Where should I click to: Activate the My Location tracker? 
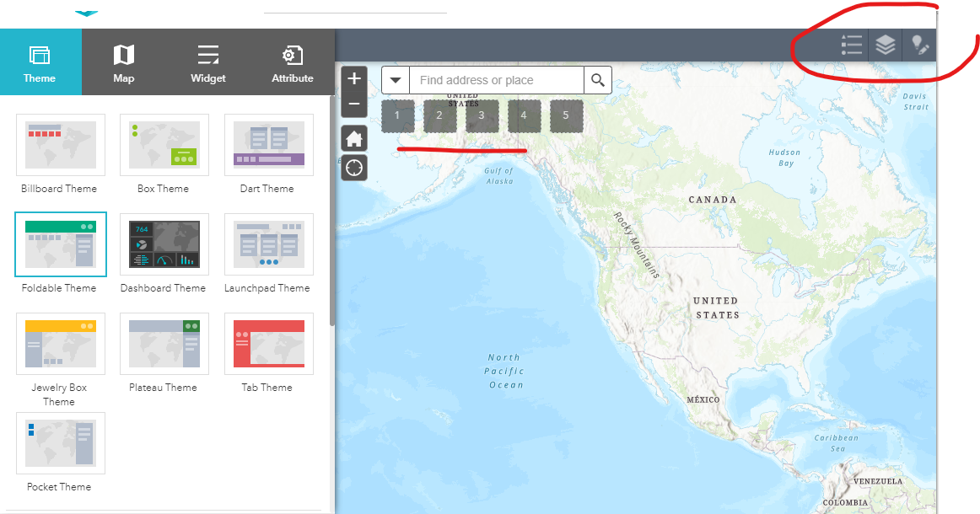coord(353,167)
